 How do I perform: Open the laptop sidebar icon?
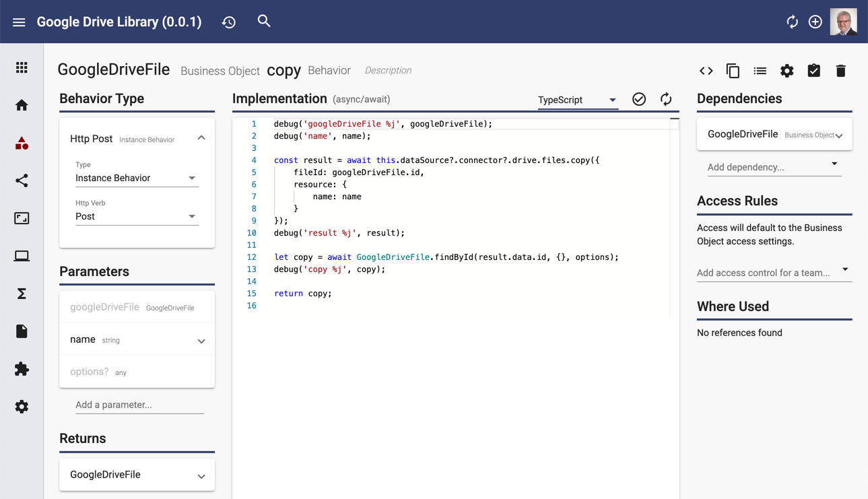(22, 256)
